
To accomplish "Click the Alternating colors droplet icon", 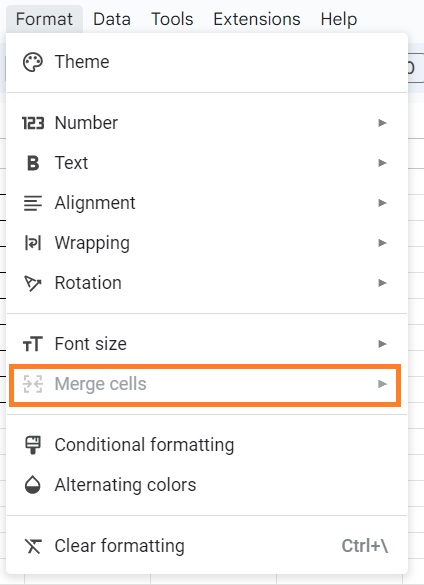I will pos(33,485).
